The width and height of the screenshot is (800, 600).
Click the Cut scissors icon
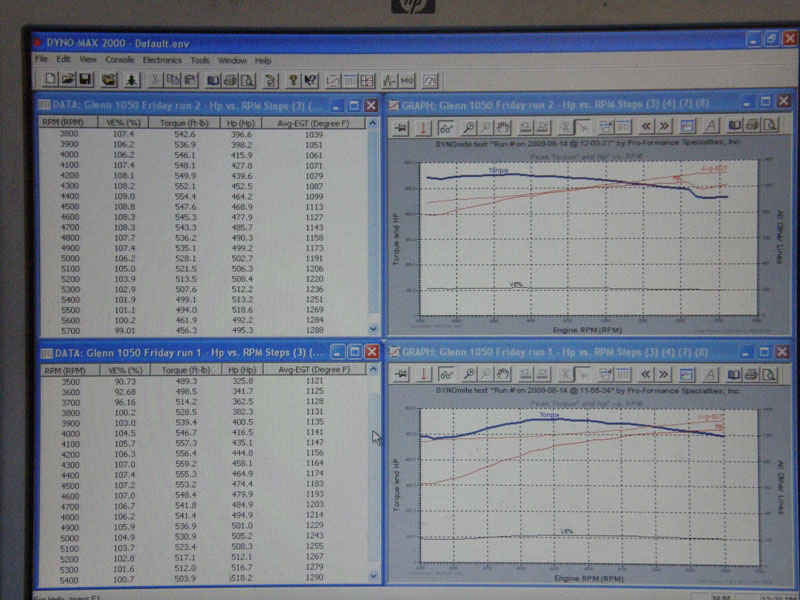[155, 80]
